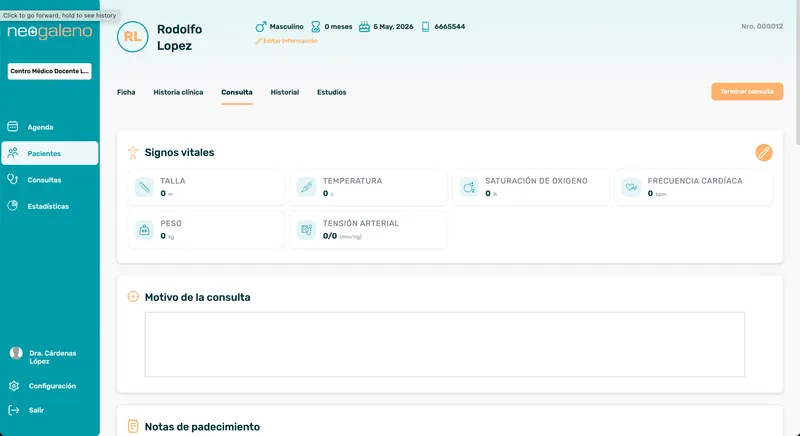Click the Saturación de oxígeno icon
The image size is (800, 436).
(469, 187)
